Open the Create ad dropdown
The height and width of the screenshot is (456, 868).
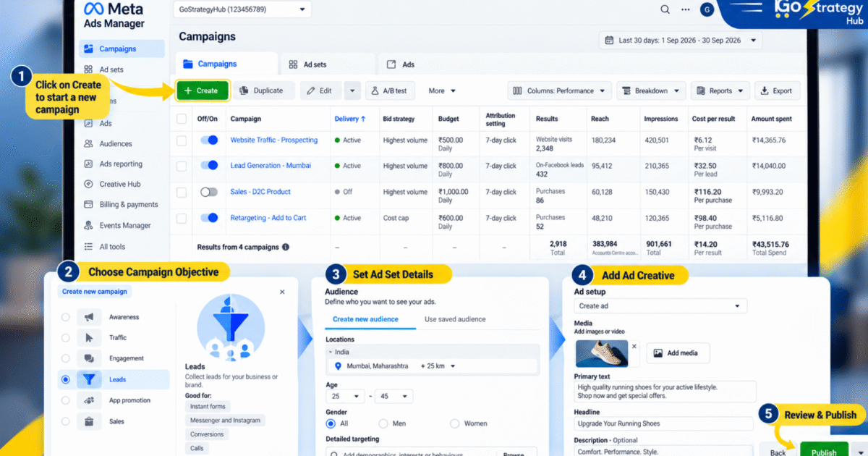[660, 306]
